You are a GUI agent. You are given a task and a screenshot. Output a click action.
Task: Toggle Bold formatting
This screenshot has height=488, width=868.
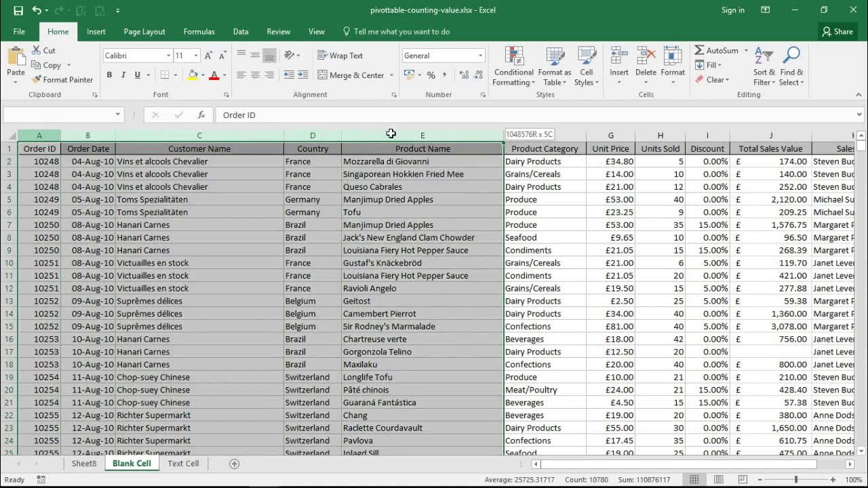[109, 75]
